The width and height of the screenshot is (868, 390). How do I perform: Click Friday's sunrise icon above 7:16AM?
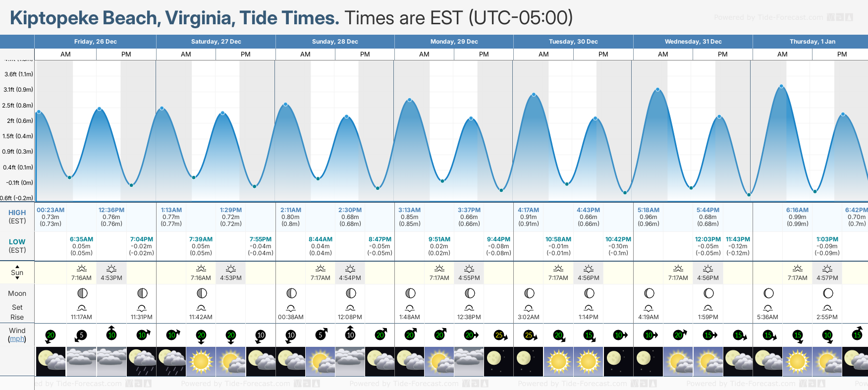[x=82, y=269]
